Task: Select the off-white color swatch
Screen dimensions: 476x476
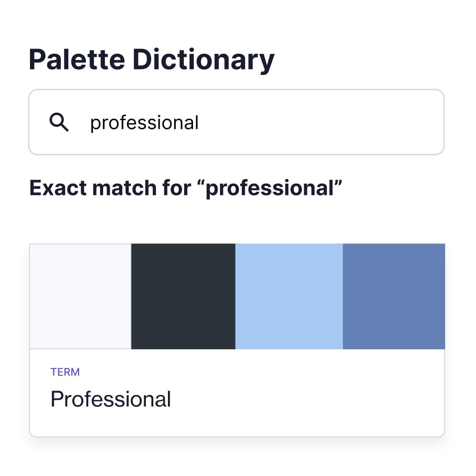Action: [x=80, y=296]
